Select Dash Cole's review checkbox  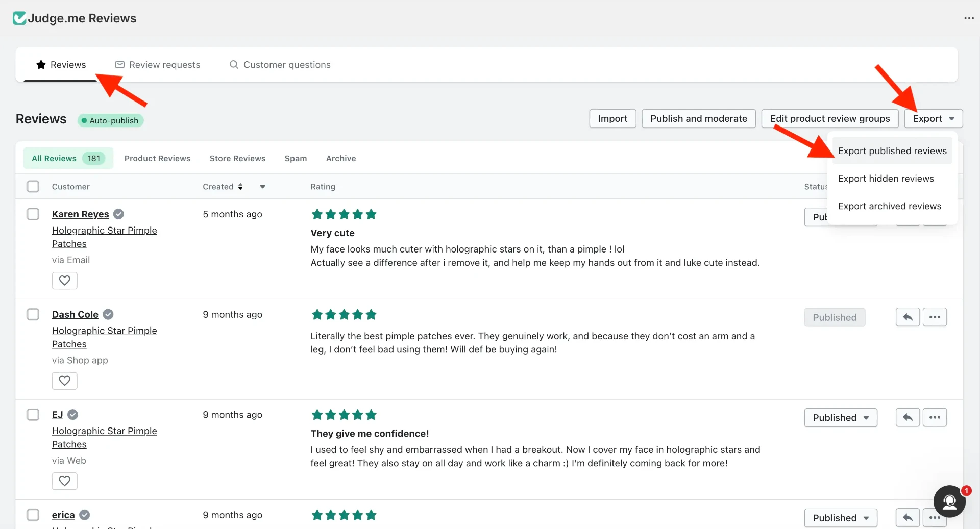pos(33,314)
